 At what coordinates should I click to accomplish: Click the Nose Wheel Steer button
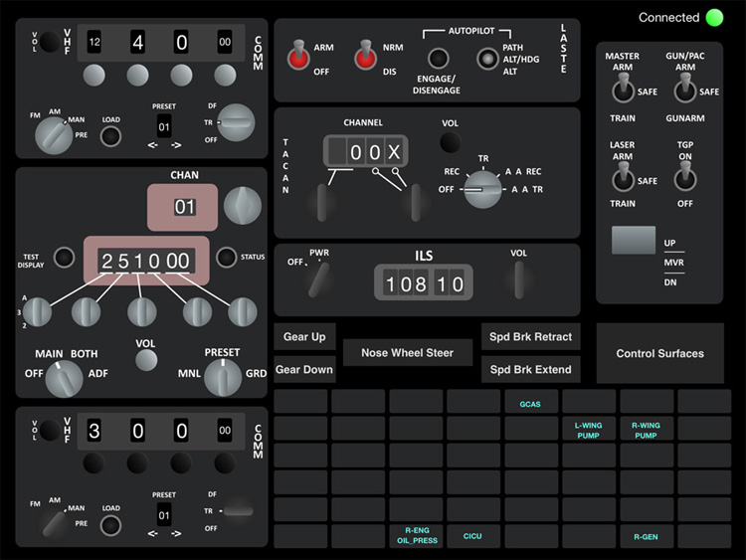[407, 352]
